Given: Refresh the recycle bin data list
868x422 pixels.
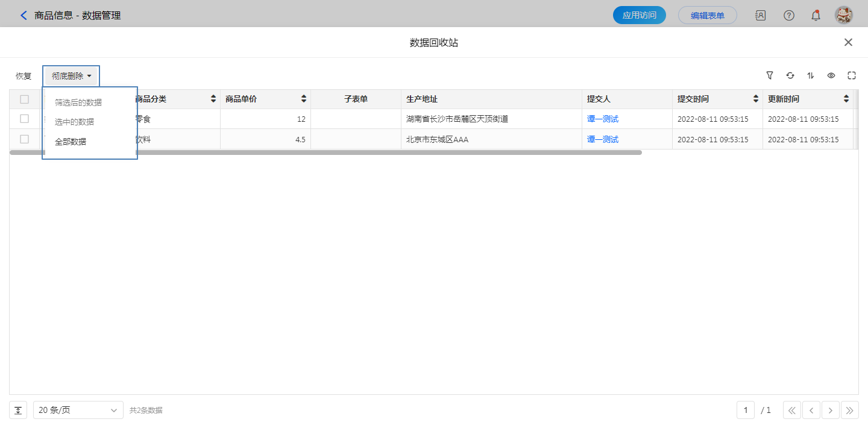Looking at the screenshot, I should click(x=790, y=75).
